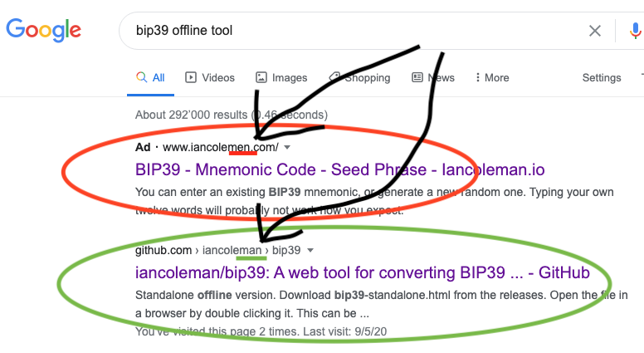
Task: Expand the More search categories menu
Action: tap(492, 78)
